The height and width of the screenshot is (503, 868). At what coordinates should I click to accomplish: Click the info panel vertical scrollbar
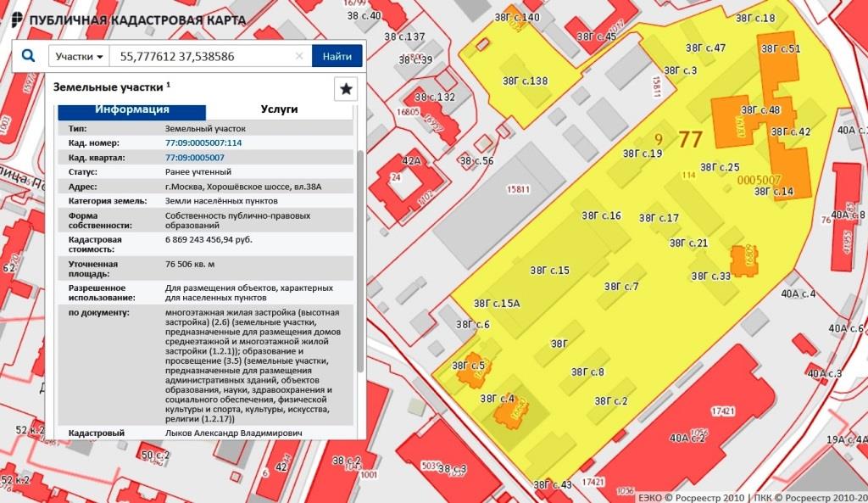pos(360,254)
